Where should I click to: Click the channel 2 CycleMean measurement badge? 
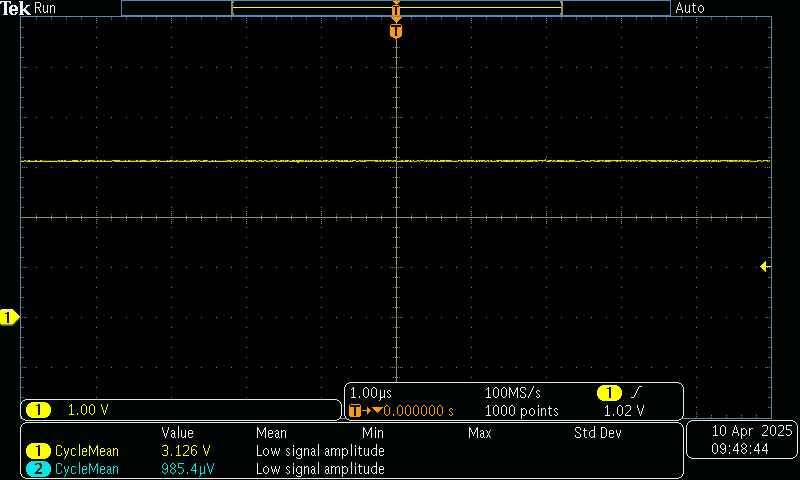point(38,469)
